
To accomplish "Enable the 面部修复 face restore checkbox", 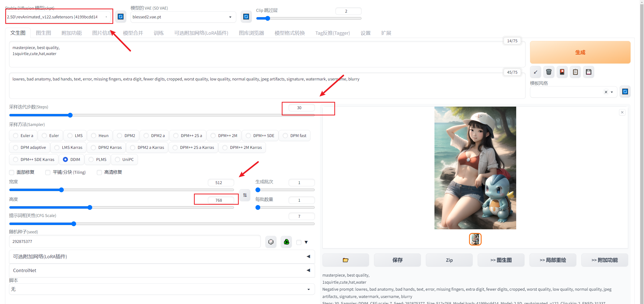I will tap(12, 172).
